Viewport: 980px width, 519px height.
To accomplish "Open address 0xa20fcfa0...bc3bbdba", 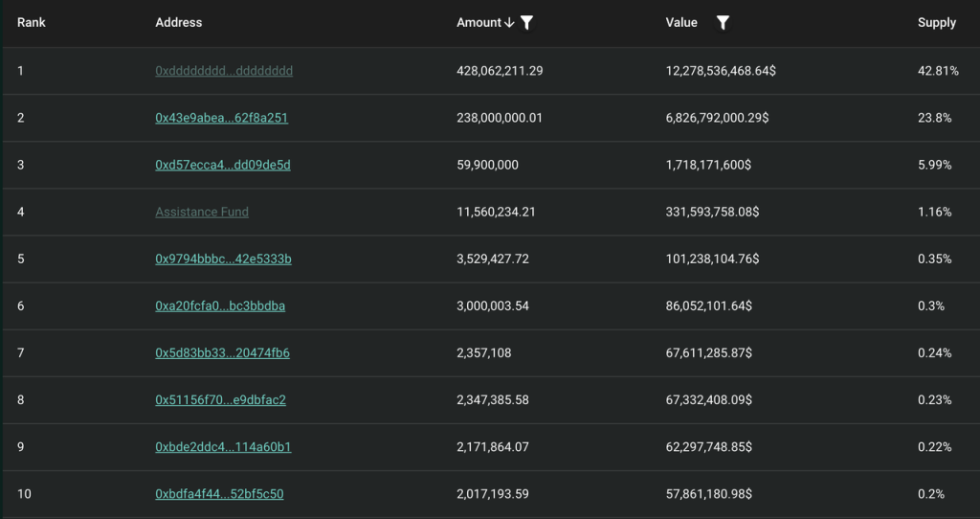I will (x=220, y=305).
